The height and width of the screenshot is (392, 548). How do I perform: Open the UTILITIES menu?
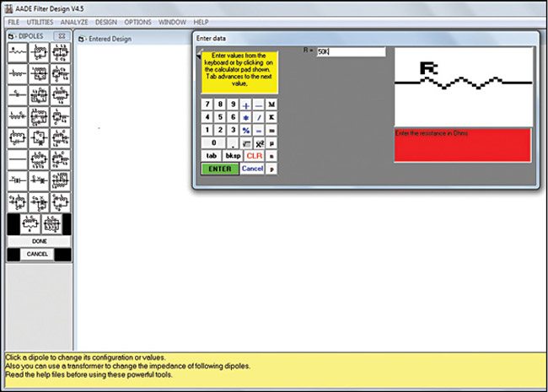(x=40, y=21)
